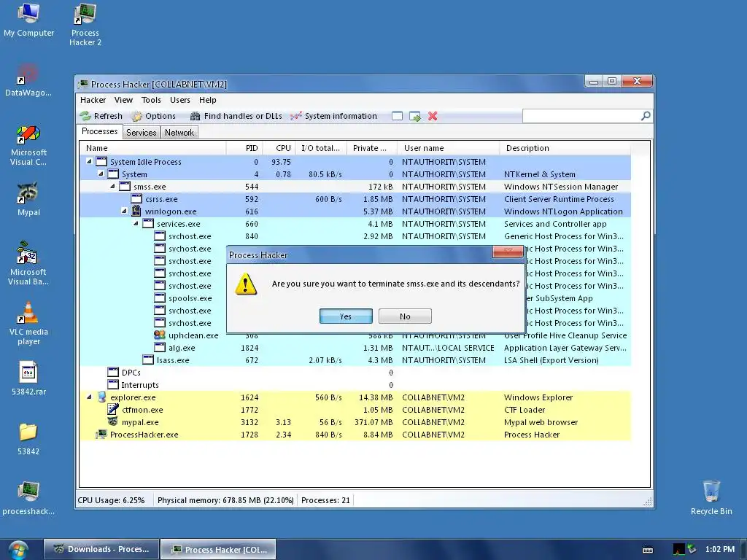Open the processhack... desktop icon
Screen dimensions: 747x560
tap(28, 498)
